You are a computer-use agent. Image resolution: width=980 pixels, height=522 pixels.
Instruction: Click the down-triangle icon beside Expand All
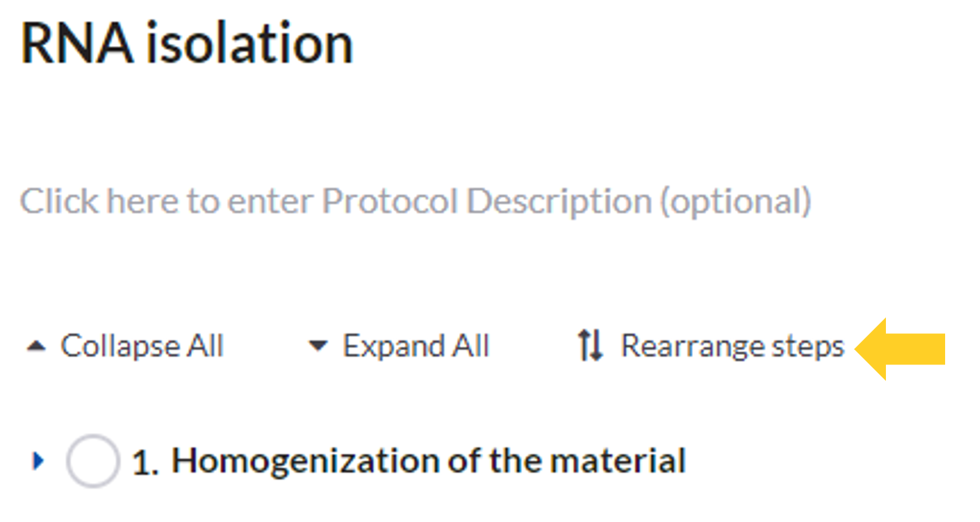point(318,346)
